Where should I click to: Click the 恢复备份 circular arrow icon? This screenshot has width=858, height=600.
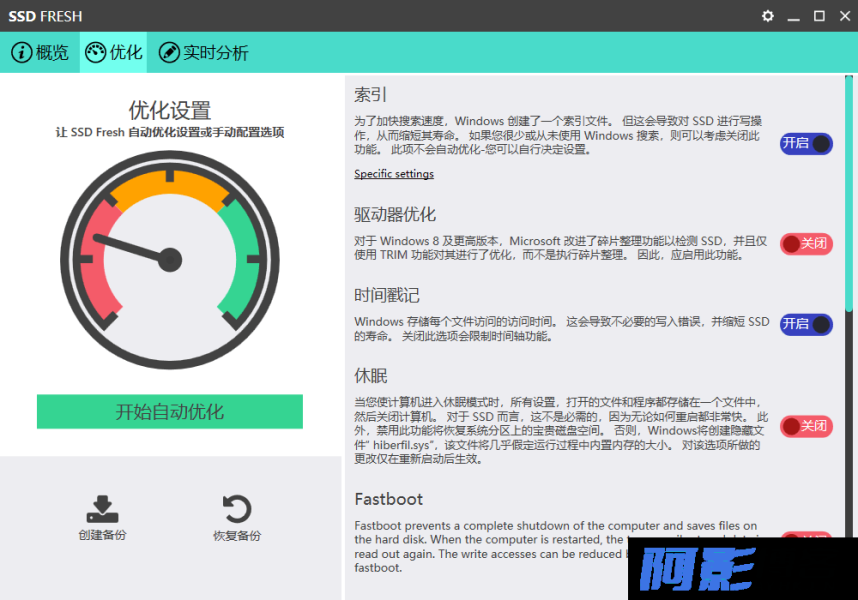click(x=236, y=509)
